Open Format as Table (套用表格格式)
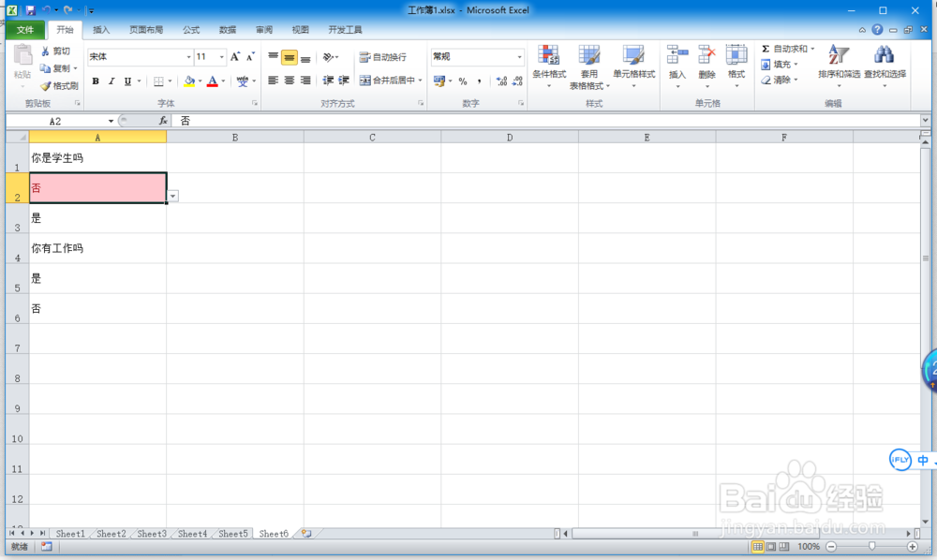The image size is (937, 560). (589, 66)
